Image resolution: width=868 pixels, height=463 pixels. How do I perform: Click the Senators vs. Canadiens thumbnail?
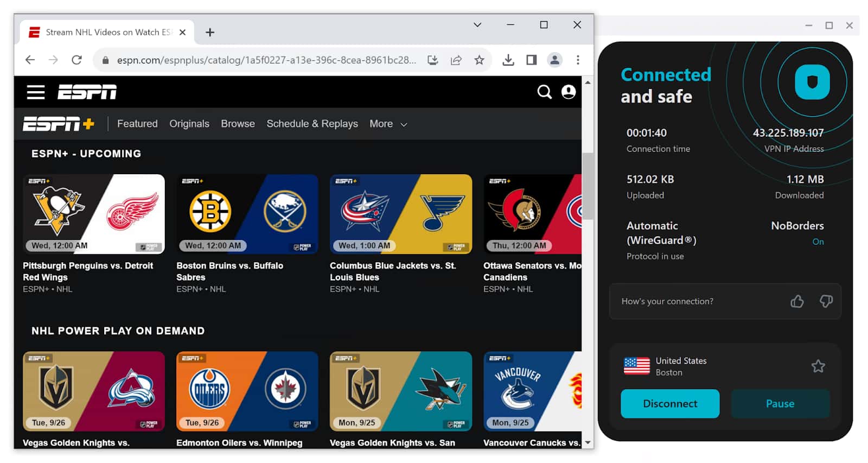click(532, 214)
